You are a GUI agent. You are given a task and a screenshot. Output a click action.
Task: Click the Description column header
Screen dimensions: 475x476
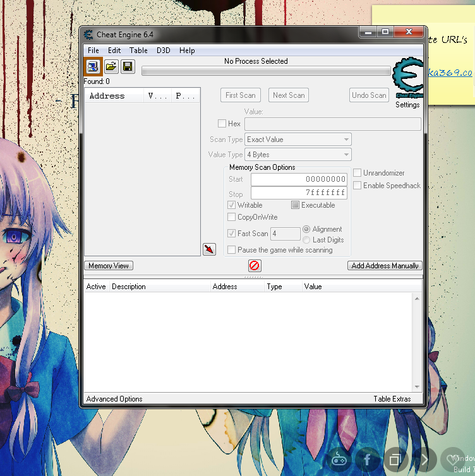160,287
